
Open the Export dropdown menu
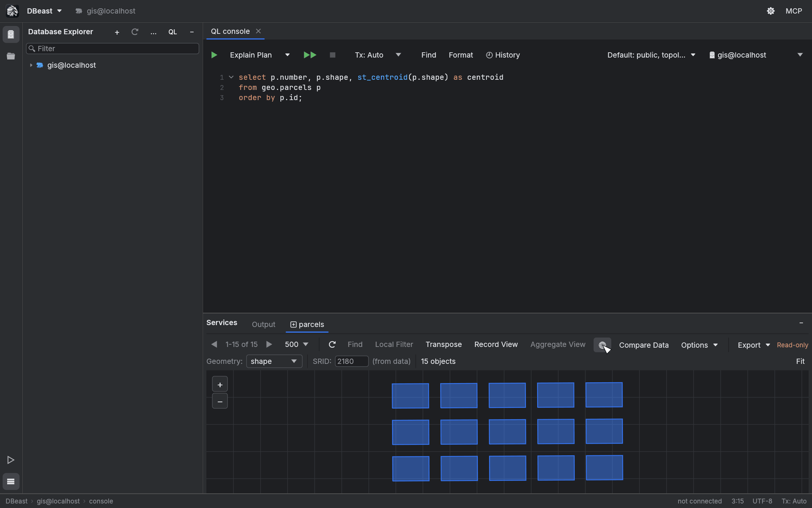click(x=754, y=345)
